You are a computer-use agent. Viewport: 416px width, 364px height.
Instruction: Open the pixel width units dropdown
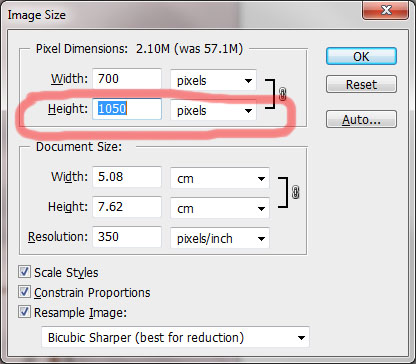pos(213,80)
